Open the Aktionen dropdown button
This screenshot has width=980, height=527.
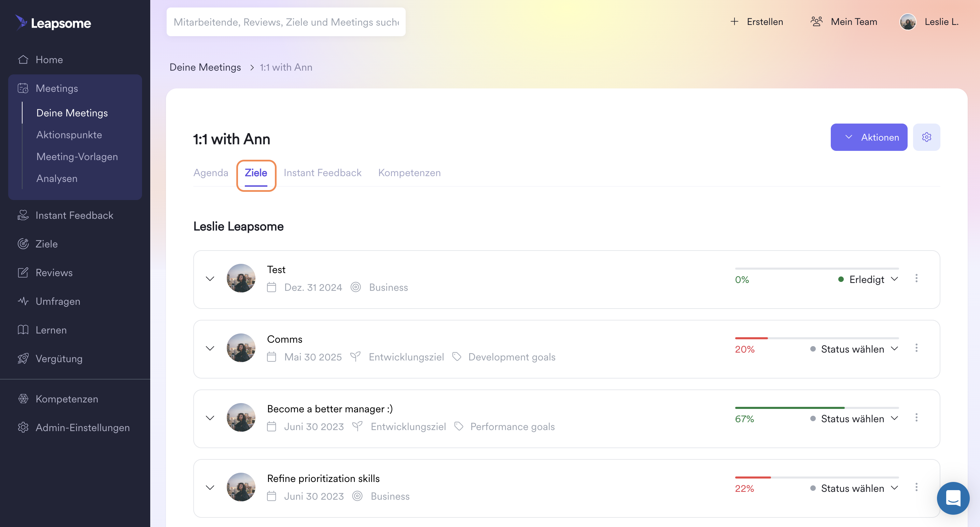coord(869,137)
